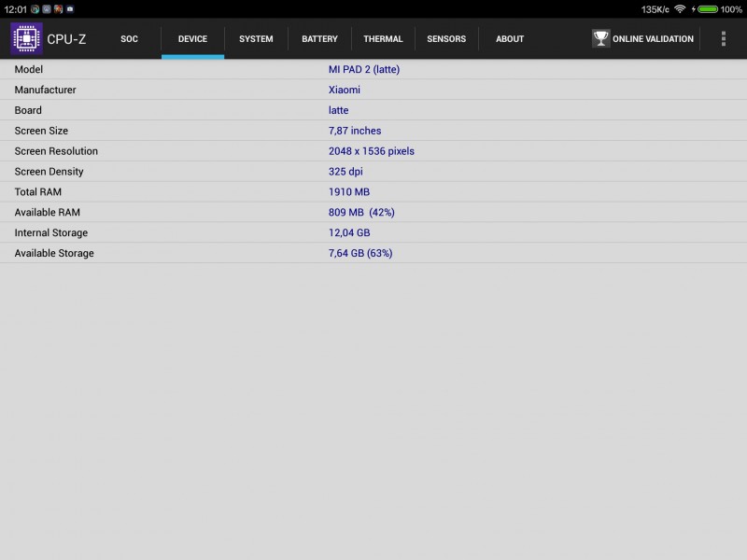This screenshot has width=747, height=560.
Task: Select the Screen Size label
Action: 41,131
